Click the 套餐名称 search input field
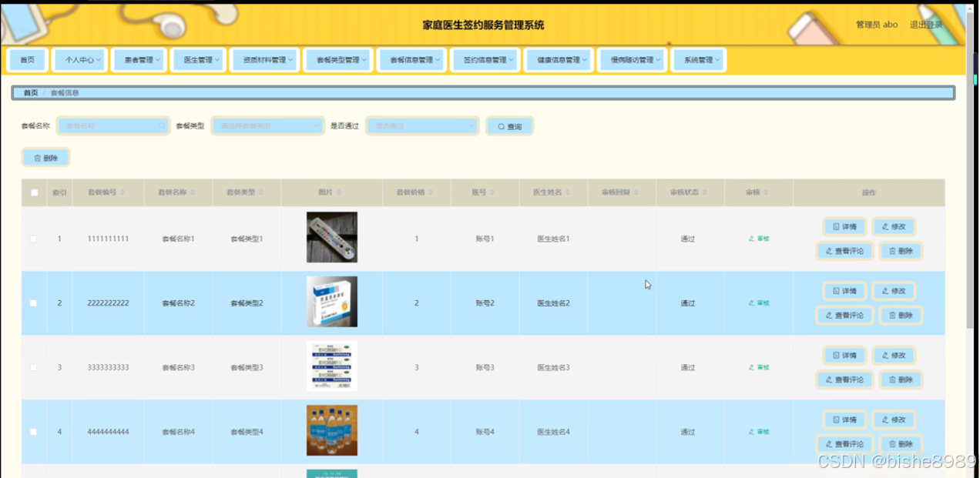 click(x=113, y=125)
